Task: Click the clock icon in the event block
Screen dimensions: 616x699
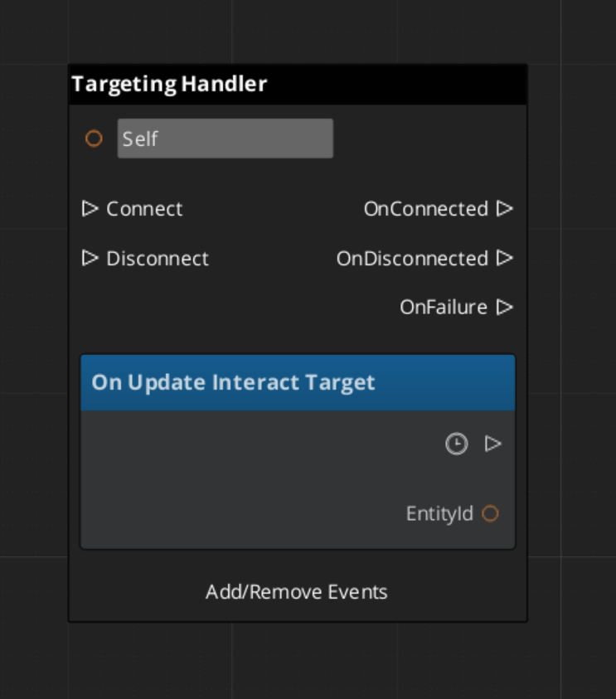Action: click(456, 444)
